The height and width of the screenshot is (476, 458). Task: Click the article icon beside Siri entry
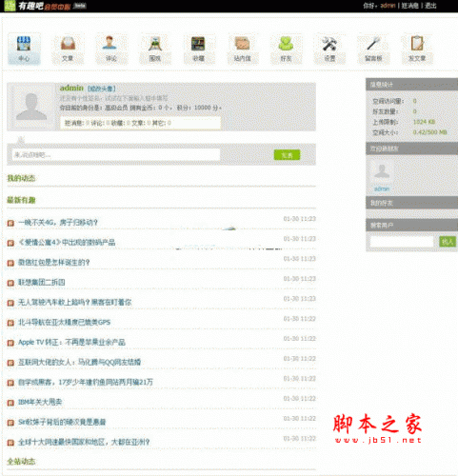(x=10, y=423)
